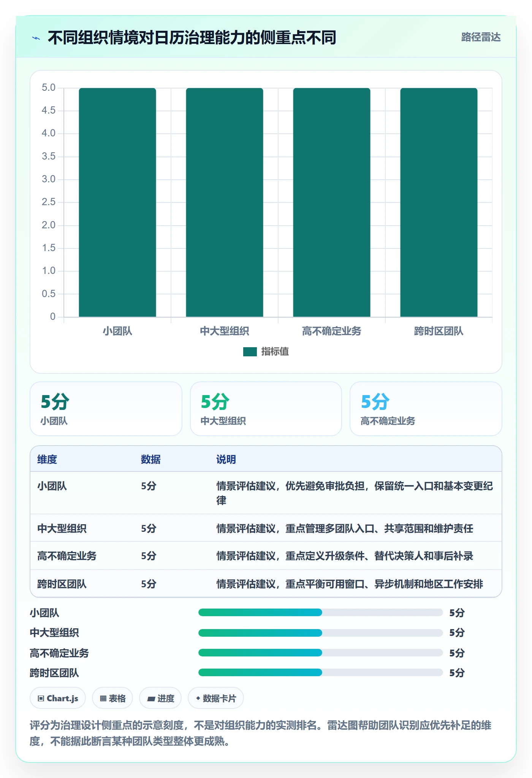Click the lightning icon beside the title
This screenshot has width=532, height=778.
click(36, 38)
